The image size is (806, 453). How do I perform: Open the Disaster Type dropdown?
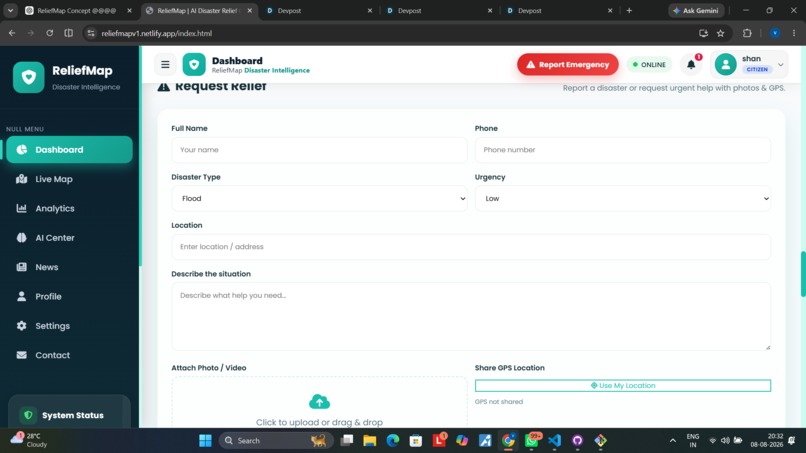pos(319,198)
